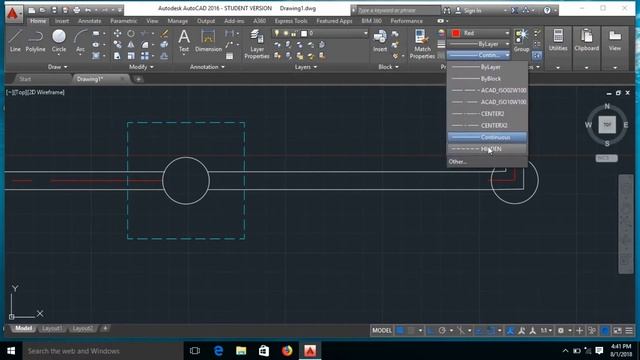
Task: Open Firefox from the taskbar
Action: tap(287, 351)
